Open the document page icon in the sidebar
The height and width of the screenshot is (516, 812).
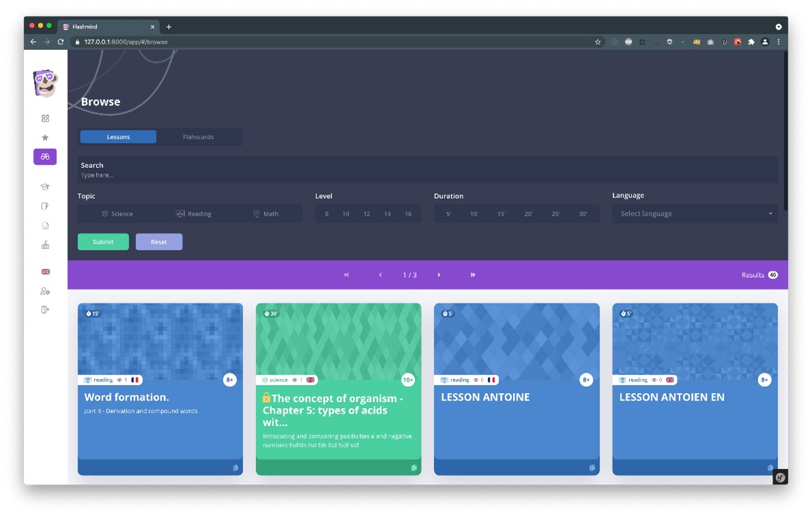pos(45,225)
